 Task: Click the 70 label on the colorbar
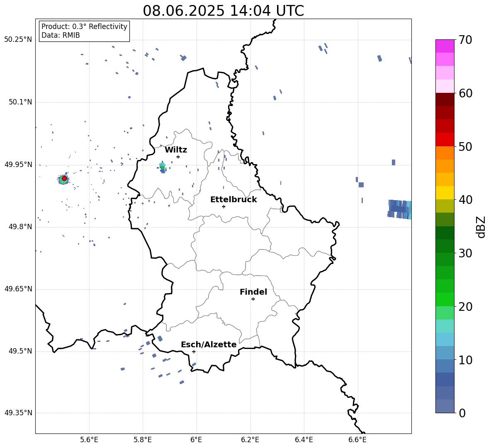click(x=465, y=40)
